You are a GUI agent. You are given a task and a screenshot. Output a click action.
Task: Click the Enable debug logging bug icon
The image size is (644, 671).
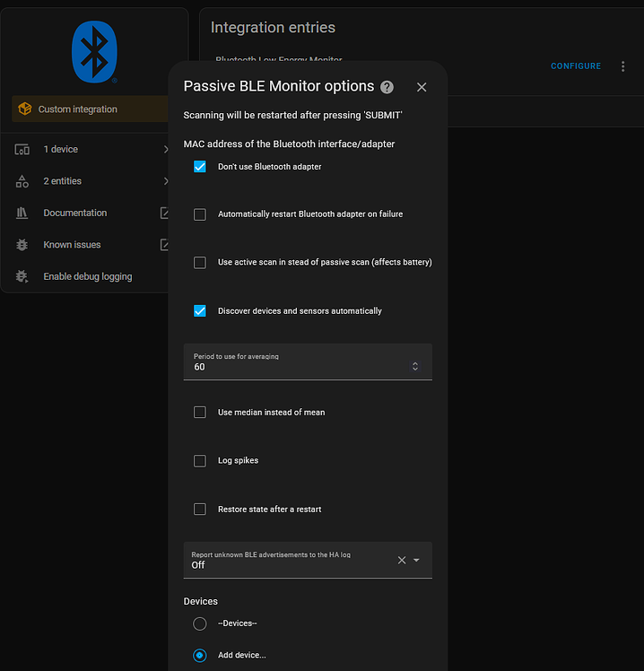(22, 277)
